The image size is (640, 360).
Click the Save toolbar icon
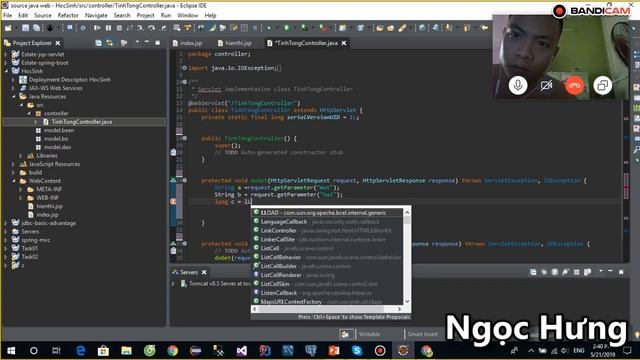[x=26, y=28]
